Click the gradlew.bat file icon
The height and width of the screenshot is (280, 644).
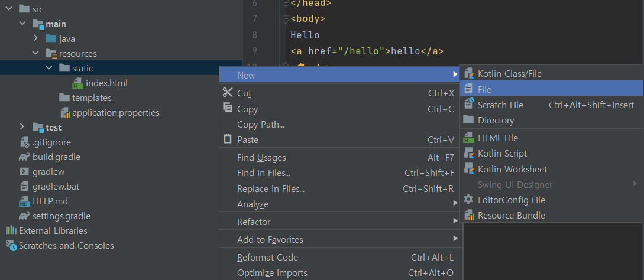[24, 187]
